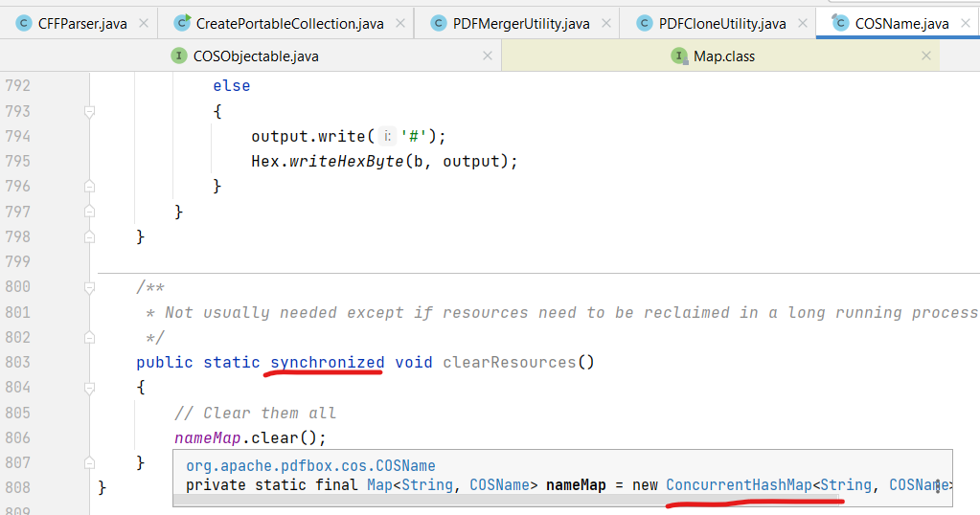This screenshot has width=980, height=515.
Task: Click the fold end marker at line 797
Action: [x=89, y=212]
